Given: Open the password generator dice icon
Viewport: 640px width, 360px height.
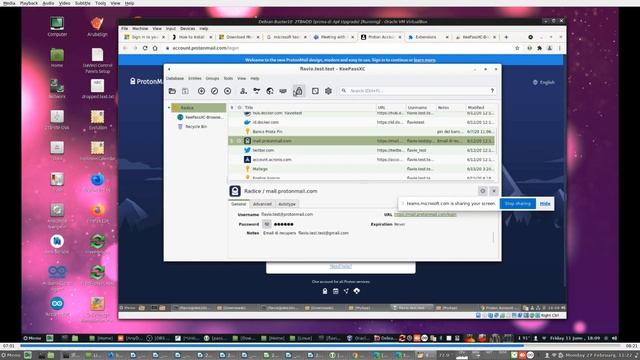Looking at the screenshot, I should pos(315,91).
